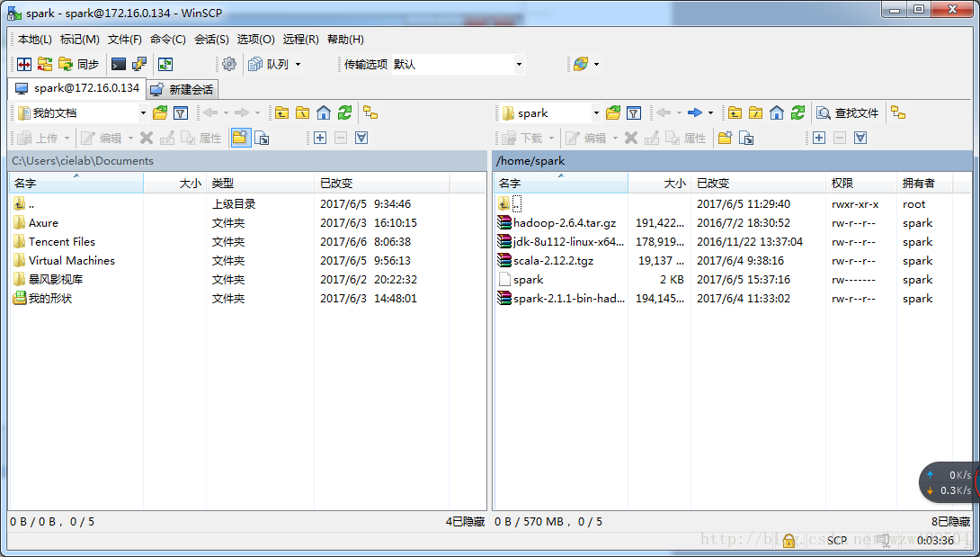Viewport: 980px width, 557px height.
Task: Switch to spark@172.16.0.134 session tab
Action: (x=77, y=88)
